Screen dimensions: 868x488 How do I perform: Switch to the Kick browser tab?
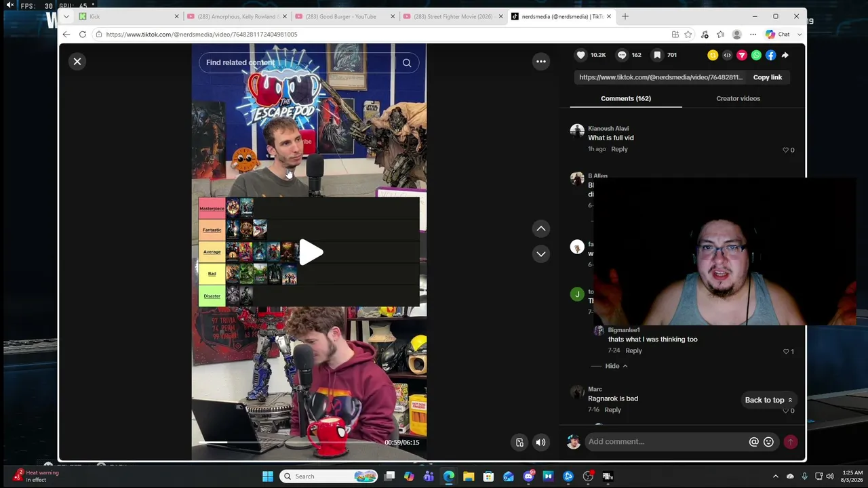click(127, 16)
